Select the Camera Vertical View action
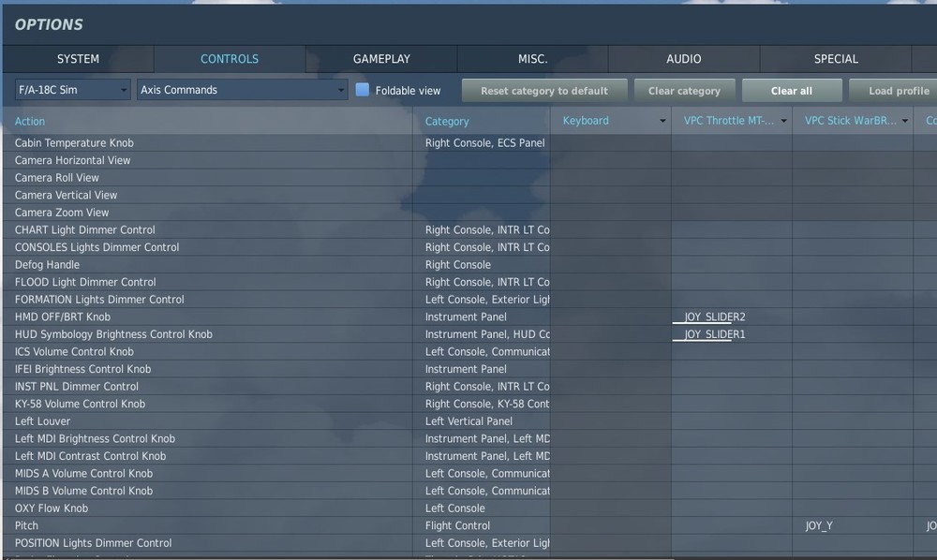 click(x=207, y=195)
